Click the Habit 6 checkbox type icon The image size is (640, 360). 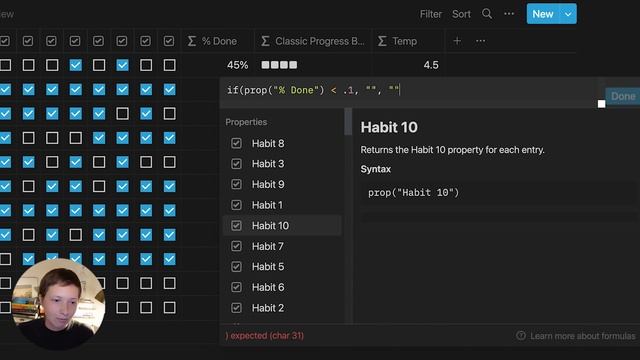coord(236,287)
